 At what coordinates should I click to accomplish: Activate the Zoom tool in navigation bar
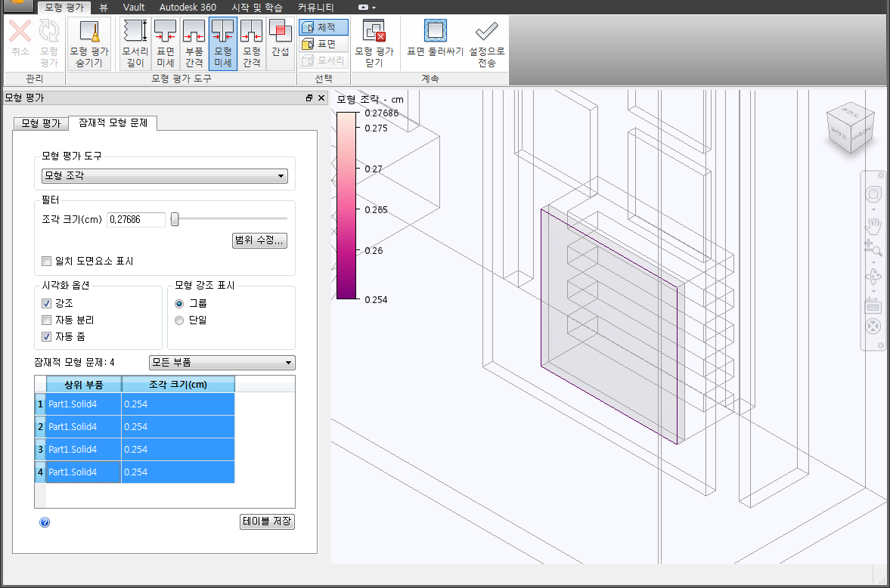[x=873, y=248]
